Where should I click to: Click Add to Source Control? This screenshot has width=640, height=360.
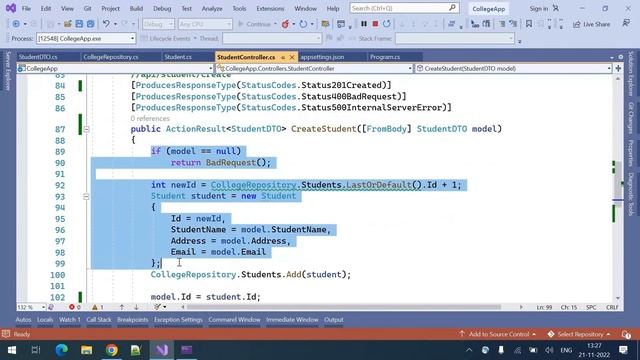(x=498, y=334)
